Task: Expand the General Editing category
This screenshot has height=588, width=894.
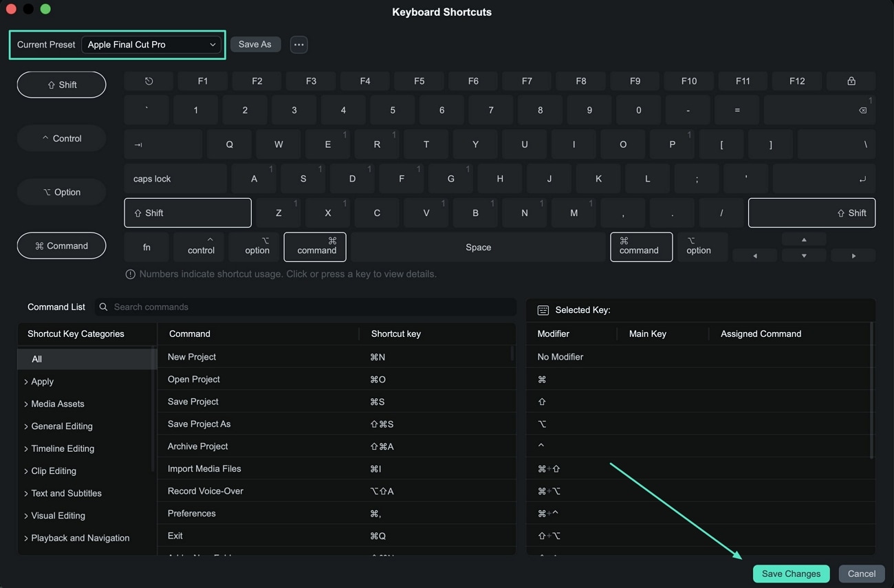Action: point(26,426)
